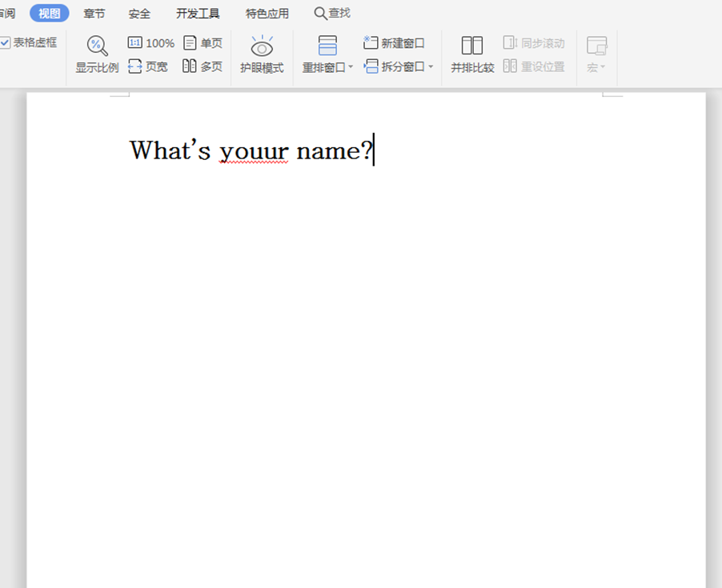Go to the 开发工具 tab

[x=198, y=14]
